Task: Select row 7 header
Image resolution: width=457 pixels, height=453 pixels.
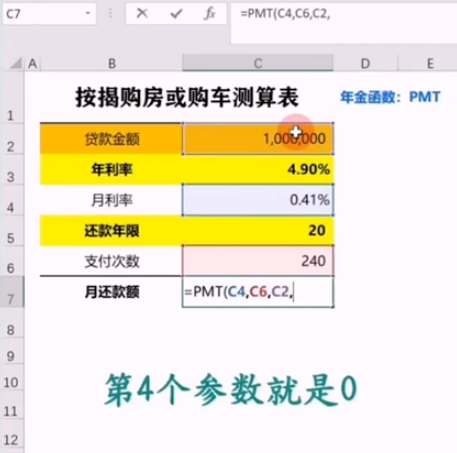Action: coord(11,292)
